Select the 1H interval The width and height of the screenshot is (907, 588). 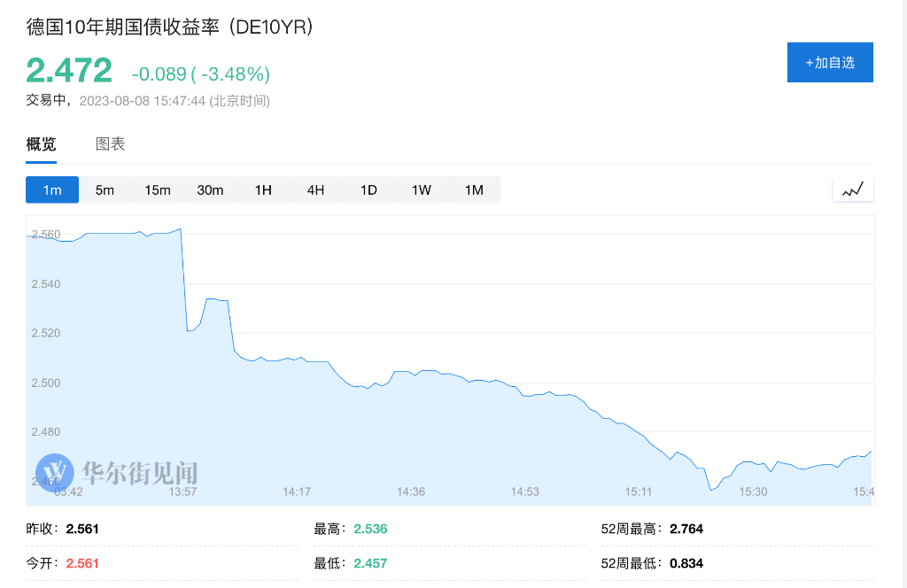(263, 190)
